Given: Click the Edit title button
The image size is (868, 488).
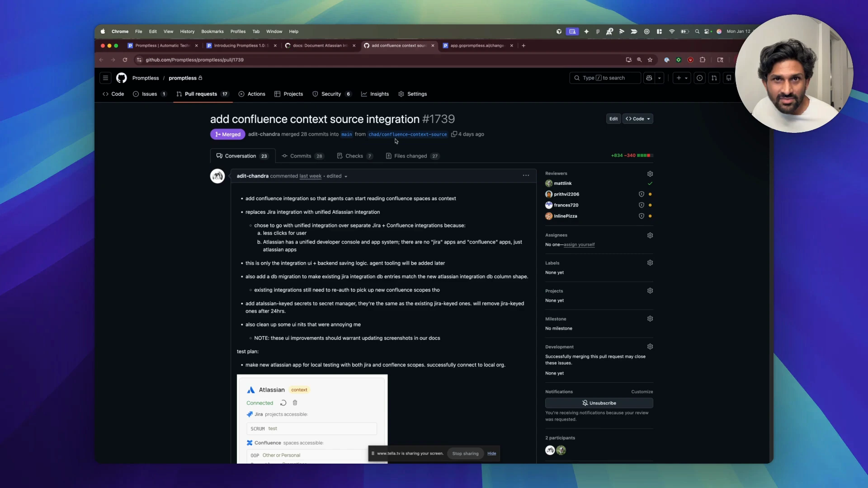Looking at the screenshot, I should (613, 119).
